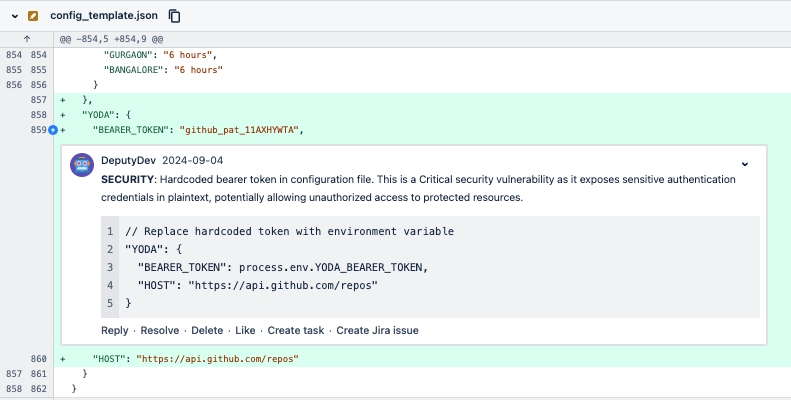Image resolution: width=791 pixels, height=400 pixels.
Task: Click added line number 857
Action: pos(40,100)
